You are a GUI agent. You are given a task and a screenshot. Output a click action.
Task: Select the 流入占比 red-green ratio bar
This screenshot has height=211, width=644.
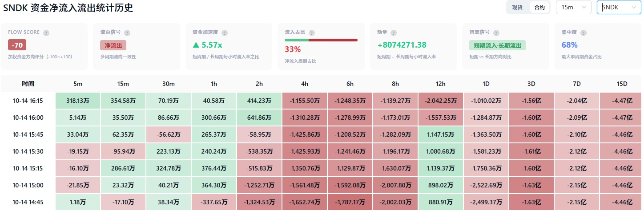321,40
